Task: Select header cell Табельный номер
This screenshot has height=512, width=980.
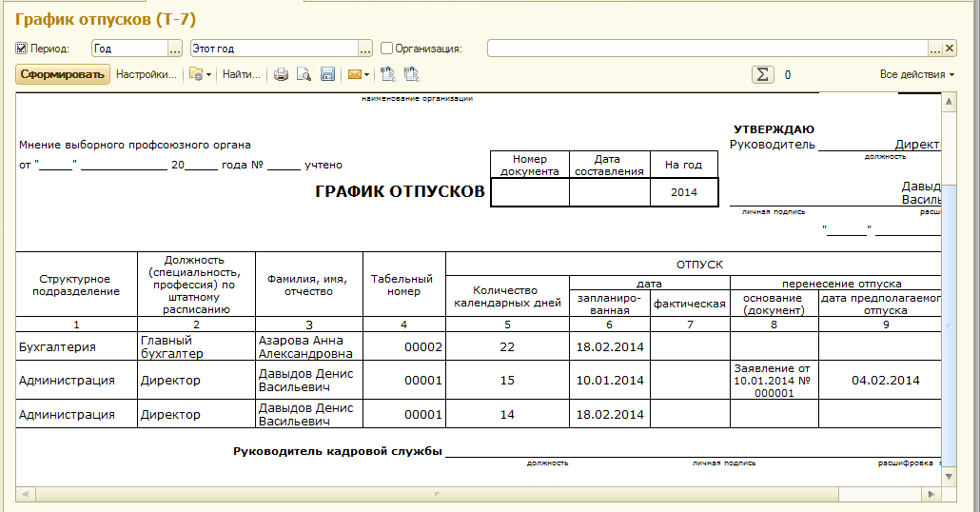Action: (x=404, y=286)
